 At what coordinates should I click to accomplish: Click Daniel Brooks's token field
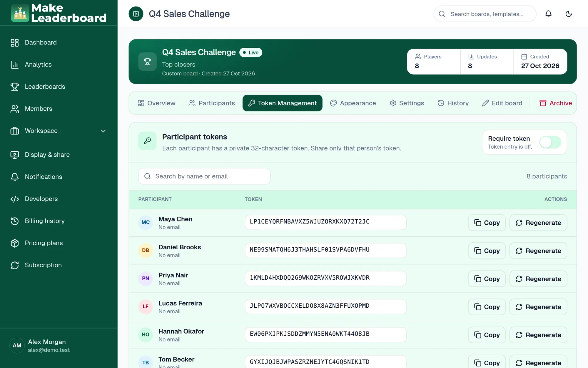325,250
